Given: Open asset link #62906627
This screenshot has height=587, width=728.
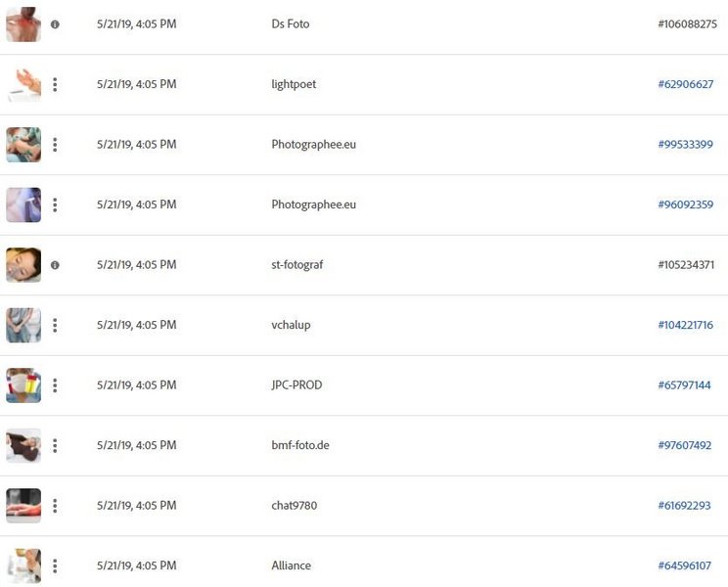Looking at the screenshot, I should pos(685,84).
